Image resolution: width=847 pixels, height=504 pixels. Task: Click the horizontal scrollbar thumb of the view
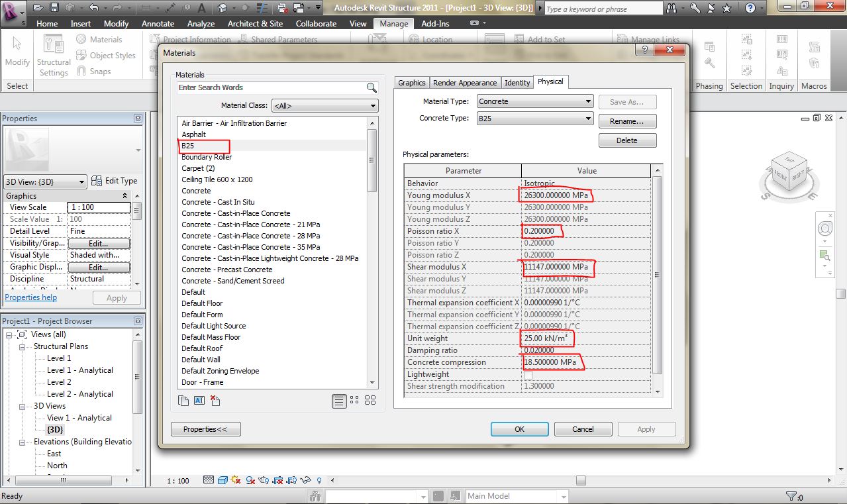[580, 480]
